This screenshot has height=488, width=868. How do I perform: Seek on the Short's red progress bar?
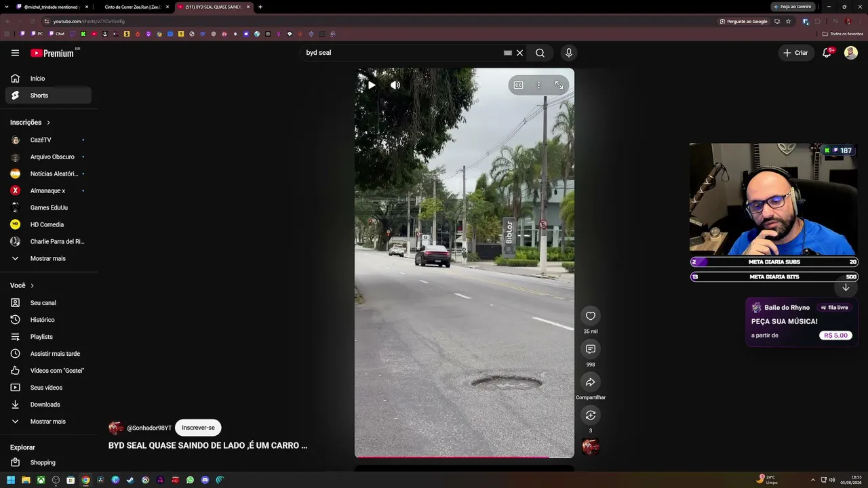(465, 457)
